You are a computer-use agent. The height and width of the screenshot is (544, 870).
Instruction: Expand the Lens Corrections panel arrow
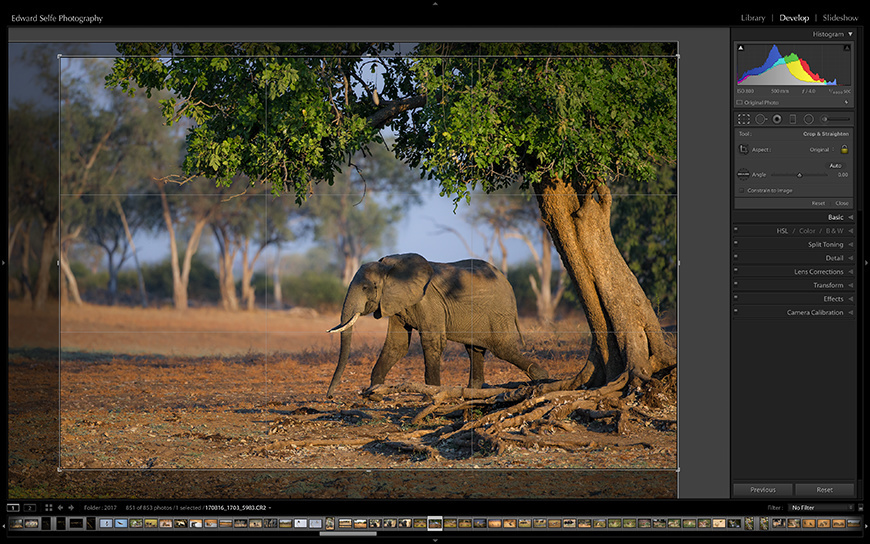tap(850, 271)
